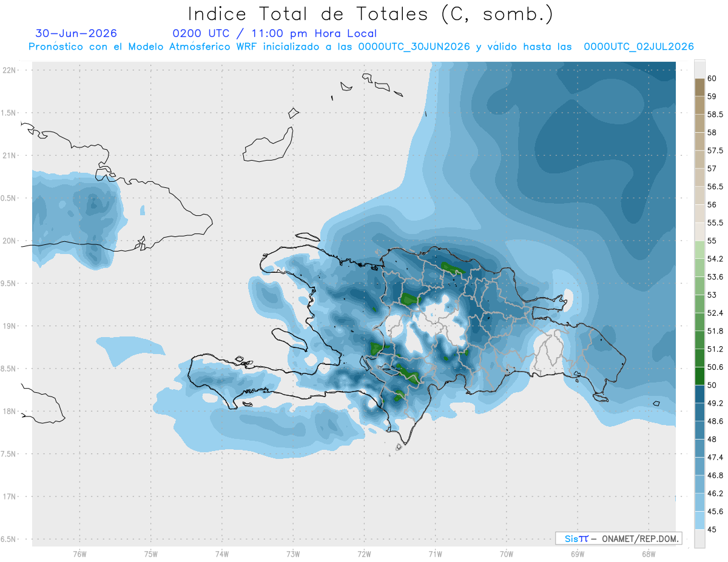Click the legend value '52.4'
The image size is (728, 562).
click(715, 313)
